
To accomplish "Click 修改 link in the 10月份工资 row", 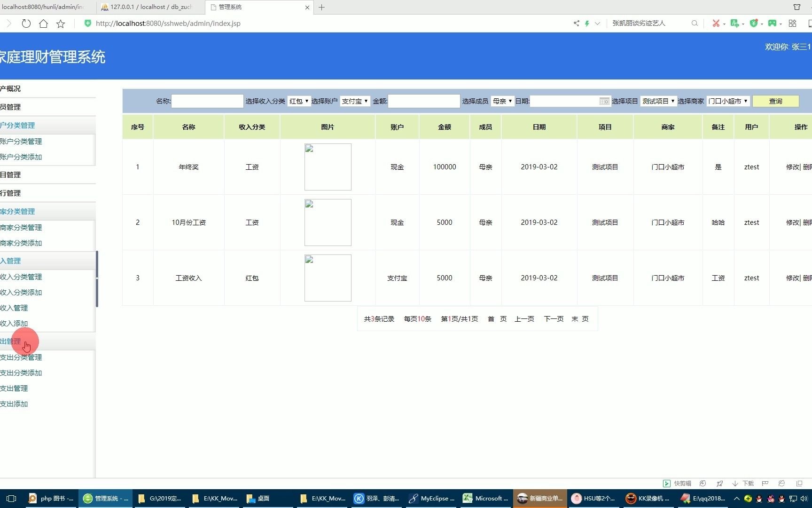I will (x=792, y=222).
